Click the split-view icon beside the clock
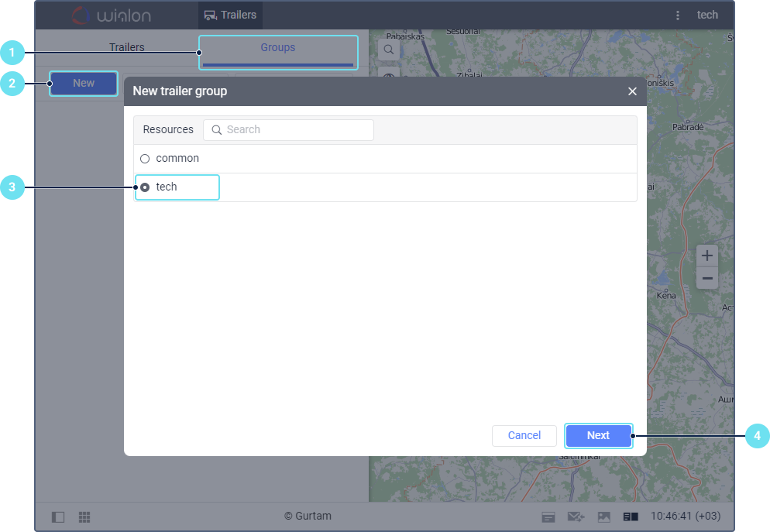770x532 pixels. 630,517
